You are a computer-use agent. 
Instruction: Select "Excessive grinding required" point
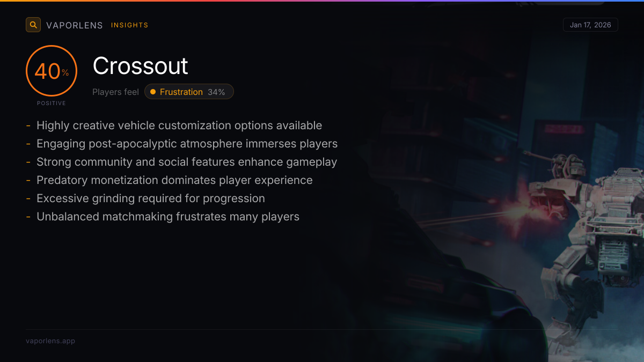point(151,198)
